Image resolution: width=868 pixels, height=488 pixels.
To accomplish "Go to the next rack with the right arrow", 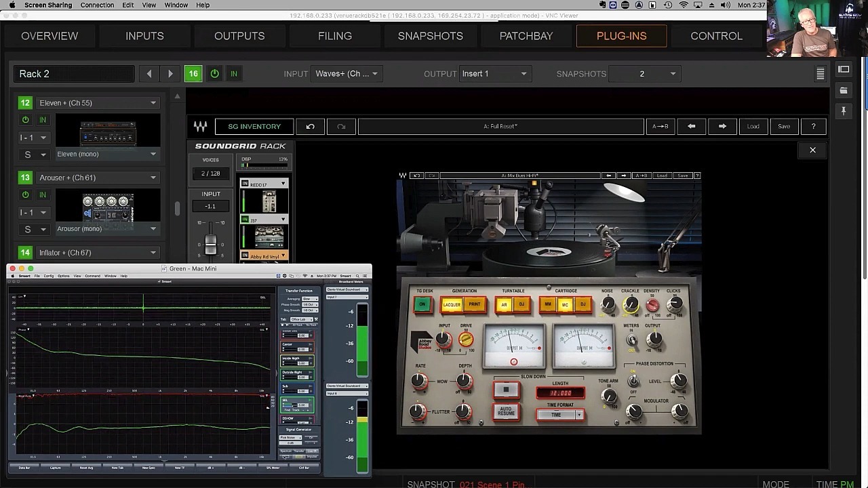I will point(170,74).
